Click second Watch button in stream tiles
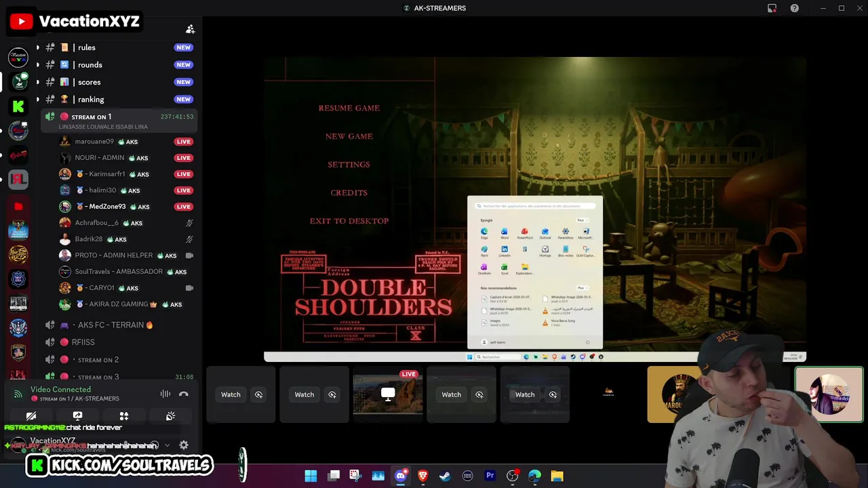 tap(304, 394)
